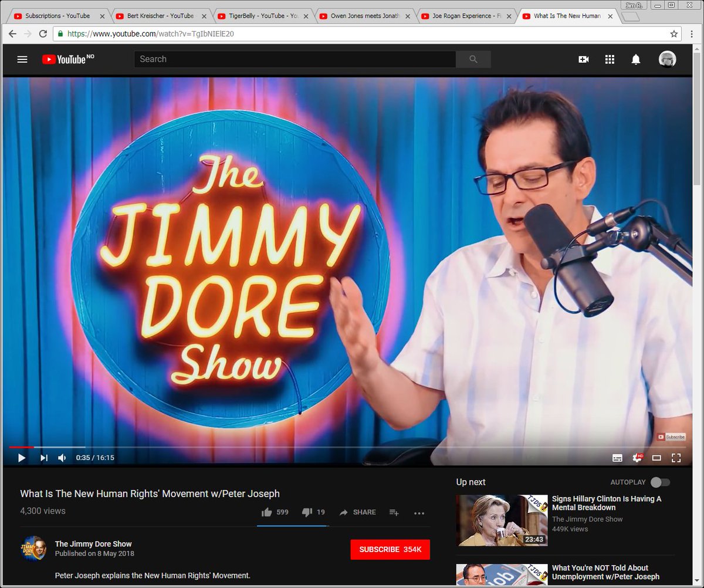Click the Jim R. profile button

coord(634,5)
